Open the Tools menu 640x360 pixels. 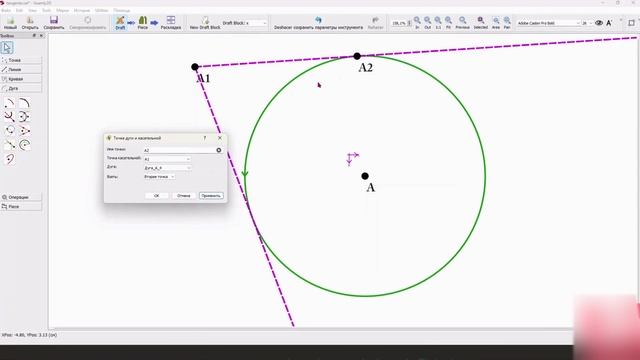tap(47, 10)
